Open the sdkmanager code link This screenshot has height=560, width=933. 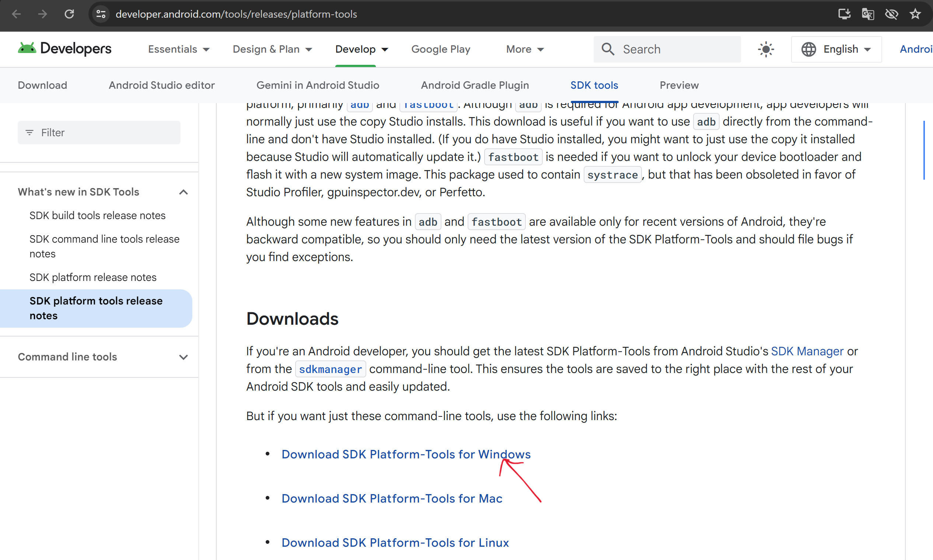pyautogui.click(x=331, y=369)
